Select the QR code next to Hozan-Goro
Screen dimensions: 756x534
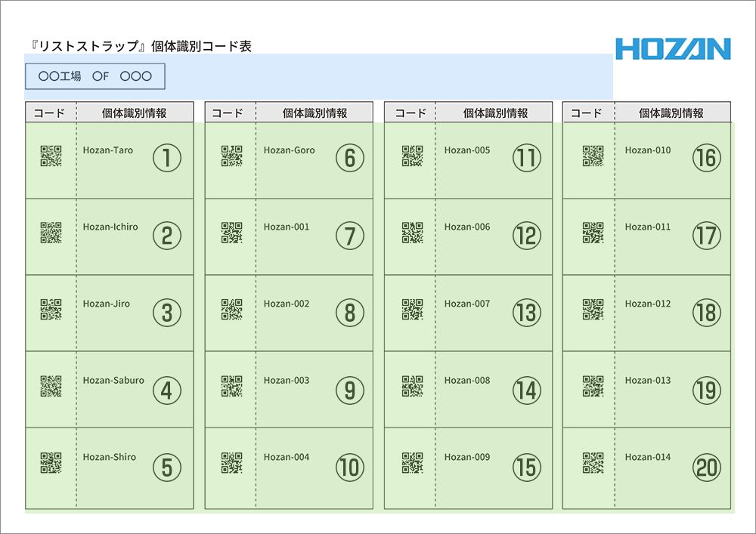click(x=231, y=156)
